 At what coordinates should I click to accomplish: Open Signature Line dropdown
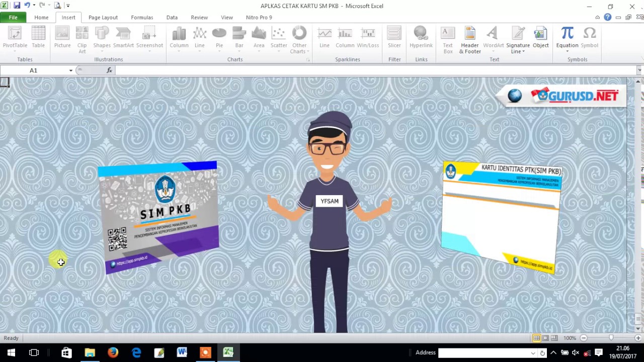(518, 49)
